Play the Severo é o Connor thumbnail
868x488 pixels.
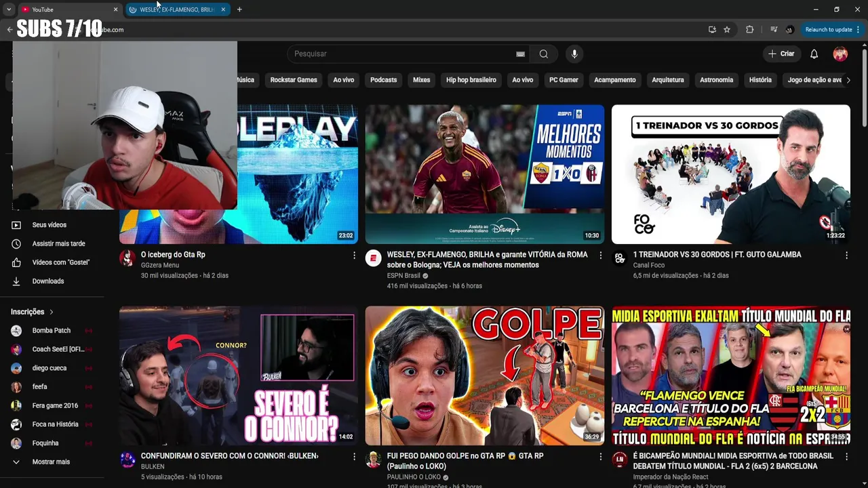239,375
